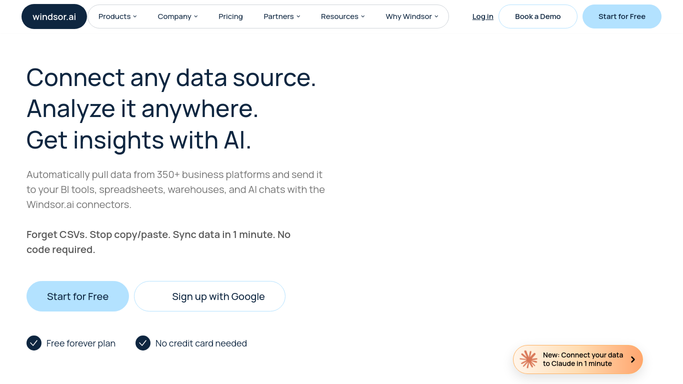Click the arrow on the Claude banner
Viewport: 683px width, 384px height.
click(x=633, y=359)
